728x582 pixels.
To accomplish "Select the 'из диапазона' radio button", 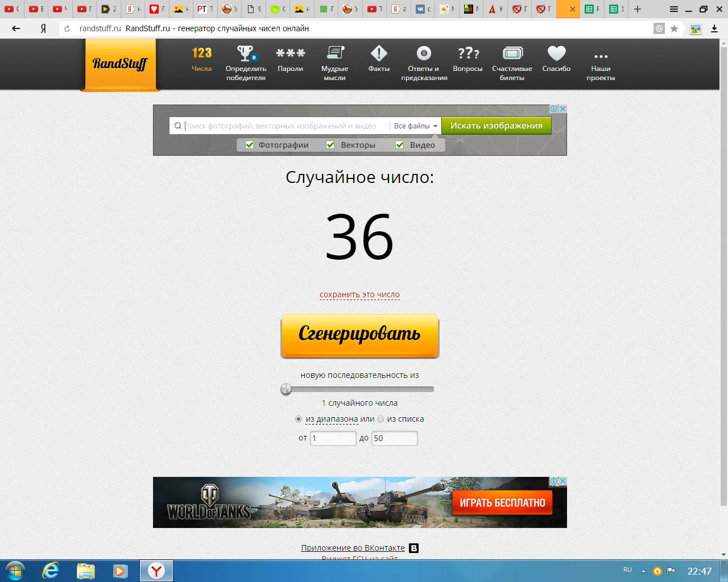I will click(299, 419).
